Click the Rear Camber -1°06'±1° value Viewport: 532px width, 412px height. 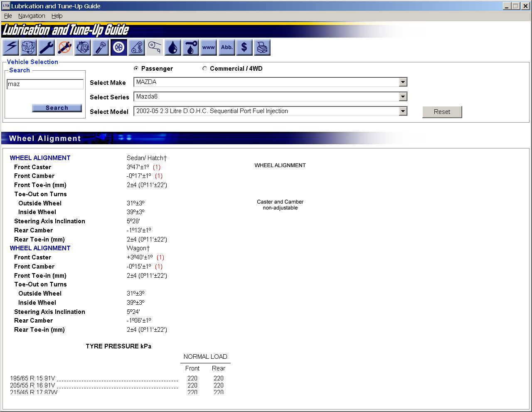point(139,321)
